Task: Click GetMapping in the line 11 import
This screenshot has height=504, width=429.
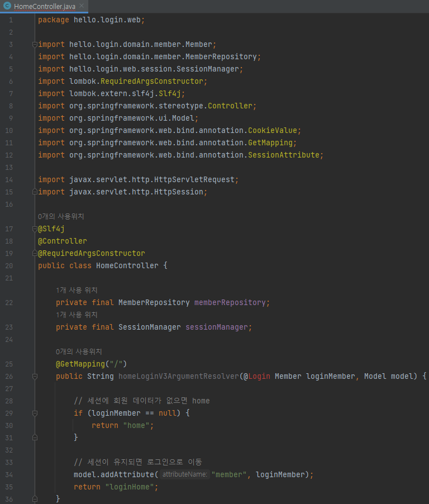Action: tap(270, 142)
